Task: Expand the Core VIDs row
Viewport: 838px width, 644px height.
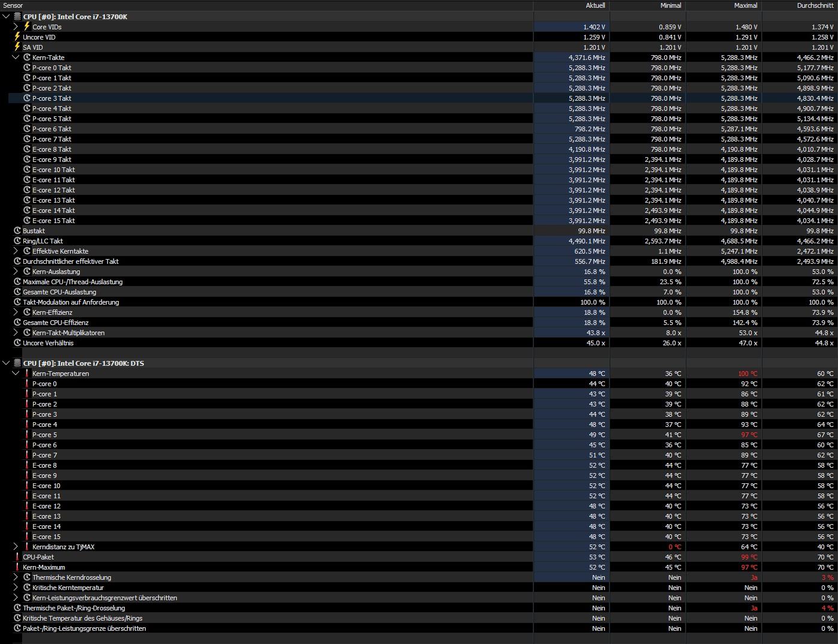Action: (x=16, y=27)
